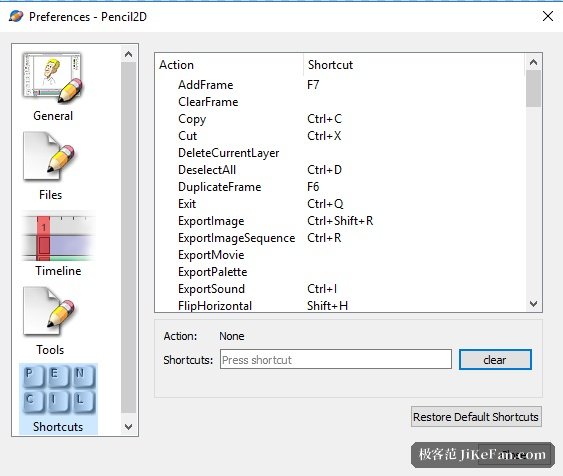Click the Pencil2D app icon in title bar
The image size is (563, 476).
pos(16,17)
